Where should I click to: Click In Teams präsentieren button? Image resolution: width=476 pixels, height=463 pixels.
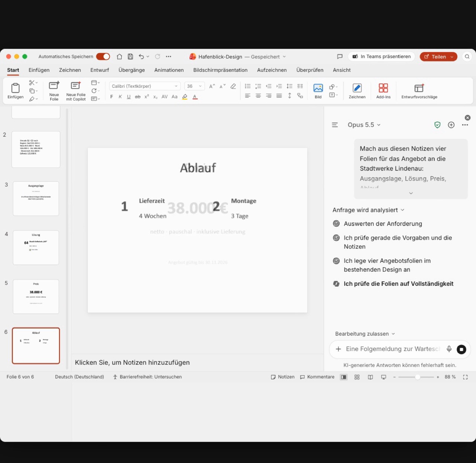point(382,57)
